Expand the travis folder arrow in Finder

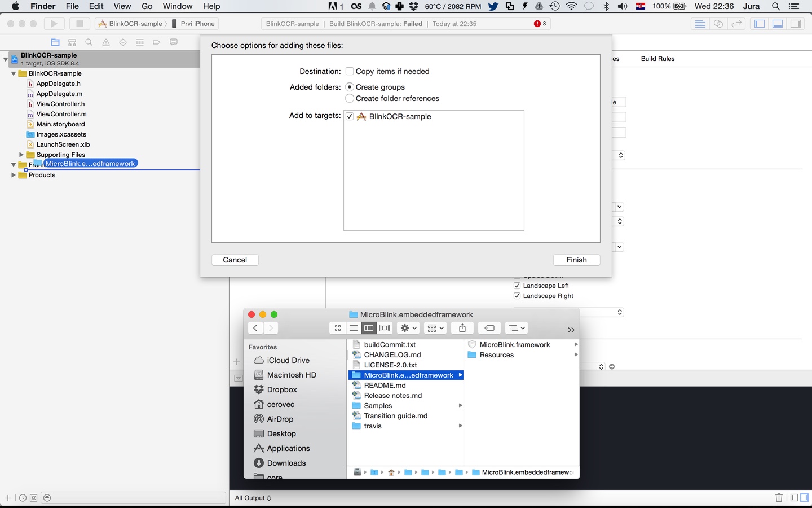pos(460,426)
